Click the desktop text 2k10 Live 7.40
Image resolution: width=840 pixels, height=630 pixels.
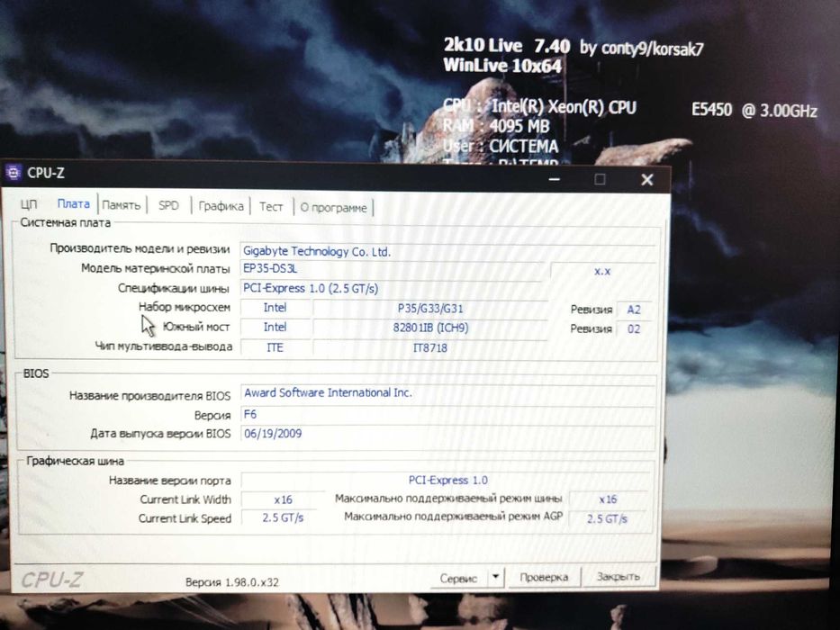click(x=506, y=46)
